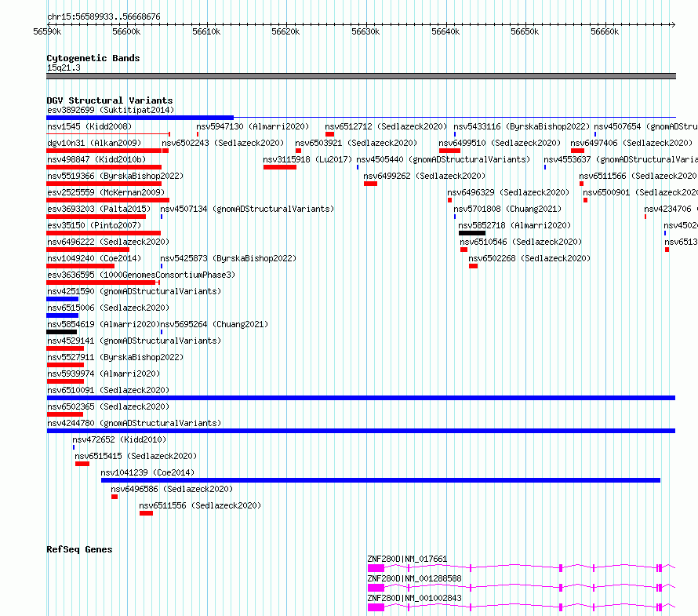The image size is (698, 616).
Task: Click the esv3892699 (Suktitipat2014) variant label
Action: click(111, 110)
